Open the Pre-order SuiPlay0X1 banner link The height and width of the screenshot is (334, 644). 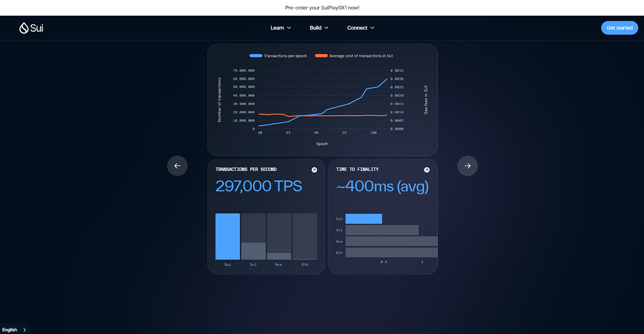322,8
